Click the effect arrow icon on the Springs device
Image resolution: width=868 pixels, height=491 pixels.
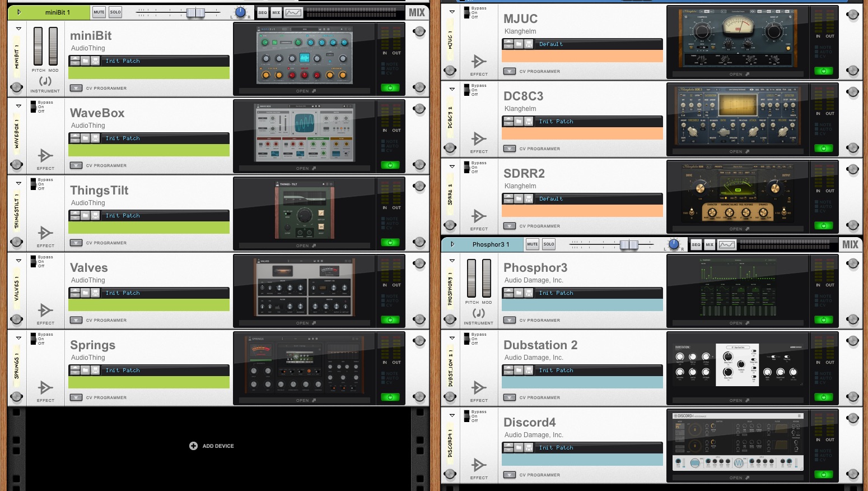click(x=45, y=387)
